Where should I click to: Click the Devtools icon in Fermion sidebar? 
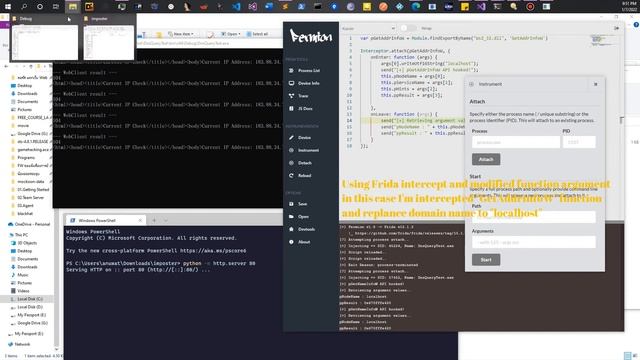point(291,229)
